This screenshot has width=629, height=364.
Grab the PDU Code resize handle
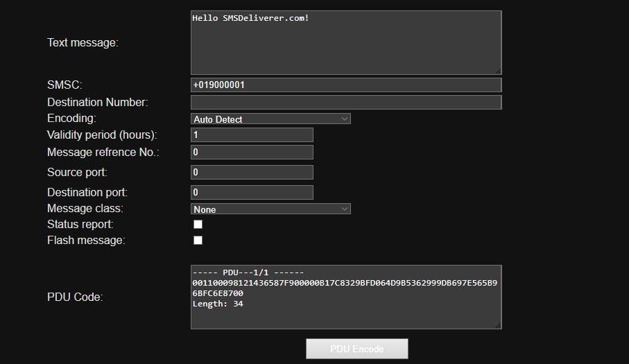click(498, 325)
